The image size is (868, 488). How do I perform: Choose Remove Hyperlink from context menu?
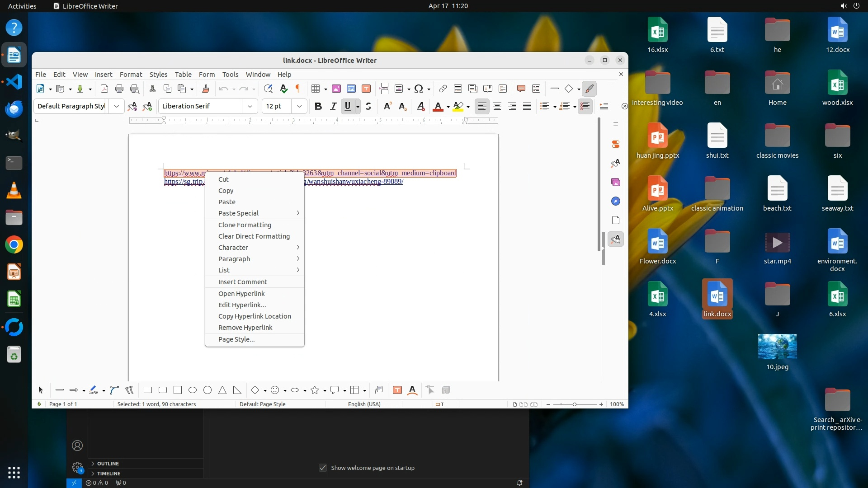[x=245, y=328]
